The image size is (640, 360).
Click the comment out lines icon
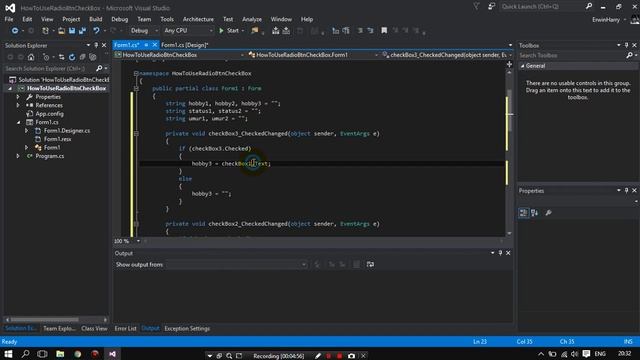[360, 31]
